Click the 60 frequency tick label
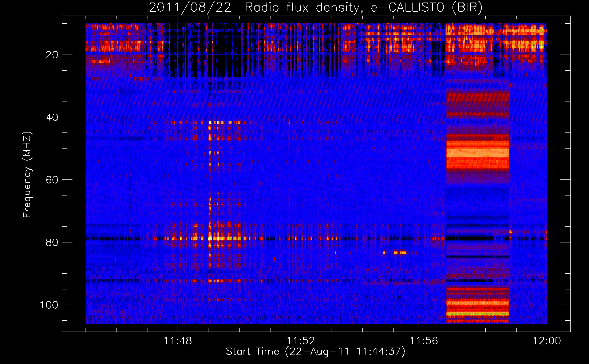Viewport: 589px width, 364px height. click(52, 180)
